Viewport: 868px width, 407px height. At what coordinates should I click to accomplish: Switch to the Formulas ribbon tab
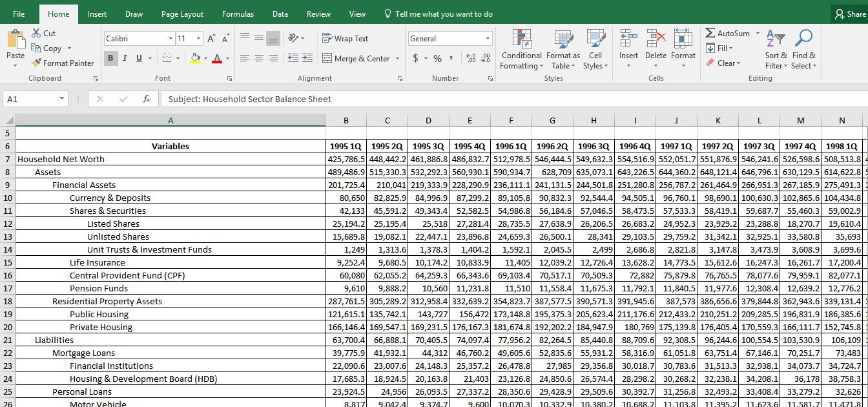click(238, 14)
